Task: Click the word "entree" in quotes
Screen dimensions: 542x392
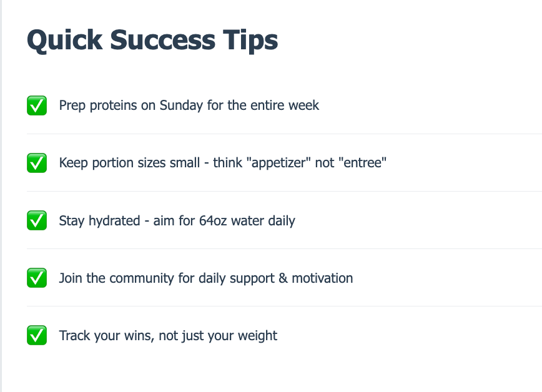Action: pyautogui.click(x=363, y=162)
